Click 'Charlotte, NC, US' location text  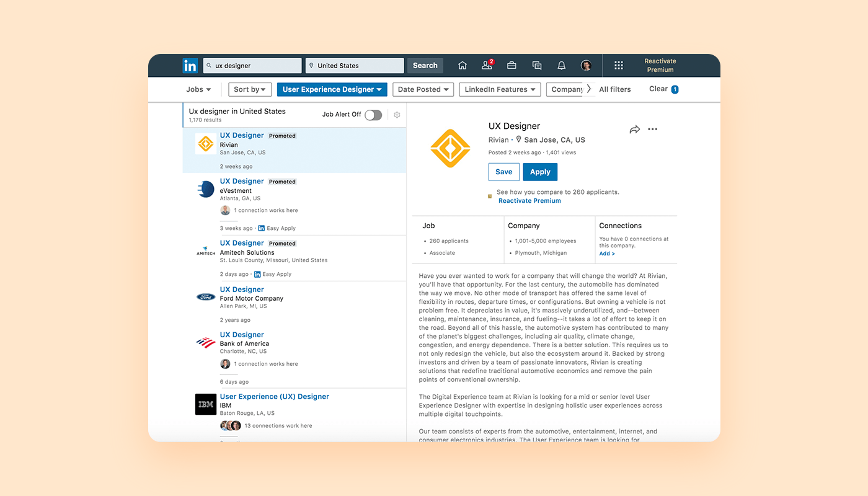(243, 352)
